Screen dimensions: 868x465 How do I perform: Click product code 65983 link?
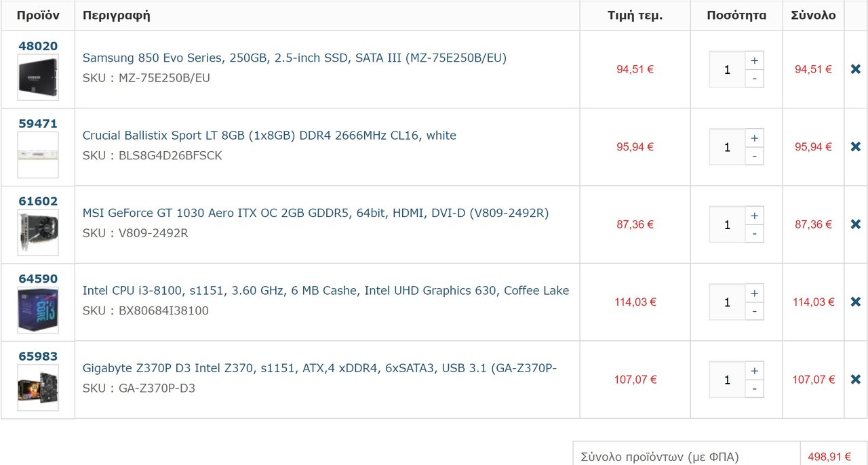(38, 357)
